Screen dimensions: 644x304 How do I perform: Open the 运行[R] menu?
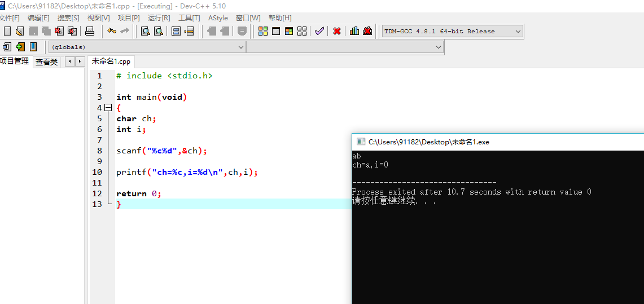[x=159, y=18]
